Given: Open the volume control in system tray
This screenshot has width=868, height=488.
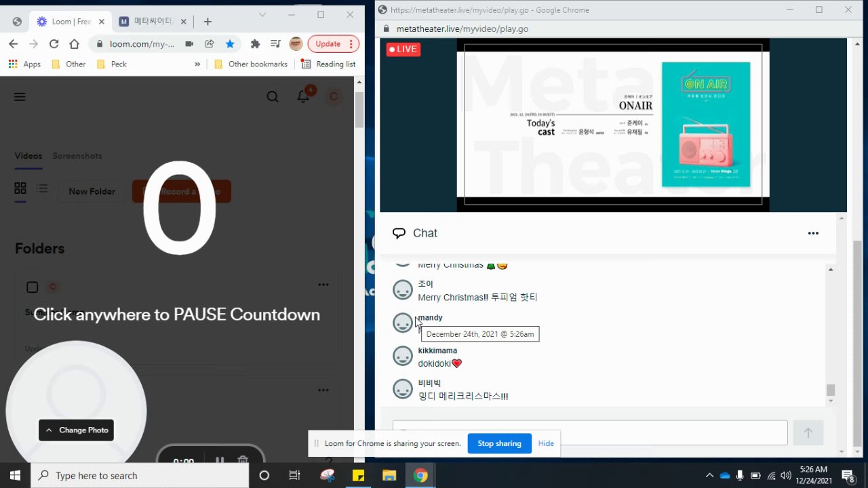Looking at the screenshot, I should coord(786,475).
